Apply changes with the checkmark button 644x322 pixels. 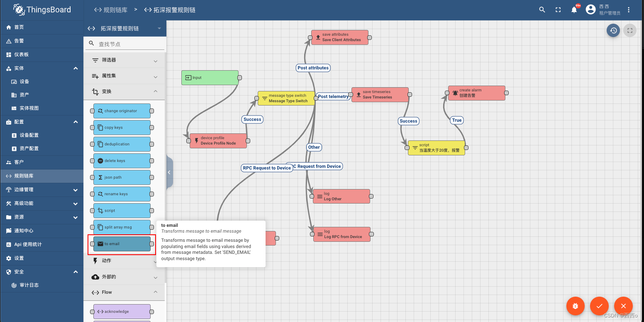tap(599, 306)
